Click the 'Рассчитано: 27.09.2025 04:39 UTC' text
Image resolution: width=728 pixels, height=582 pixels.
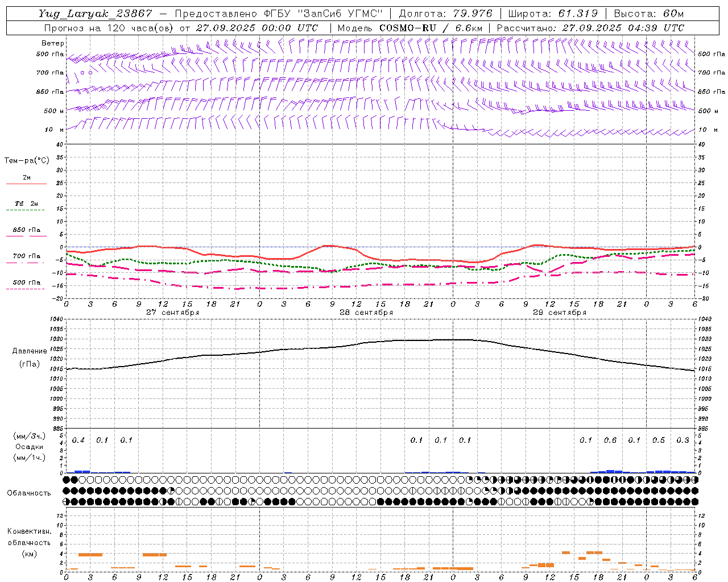[x=590, y=28]
